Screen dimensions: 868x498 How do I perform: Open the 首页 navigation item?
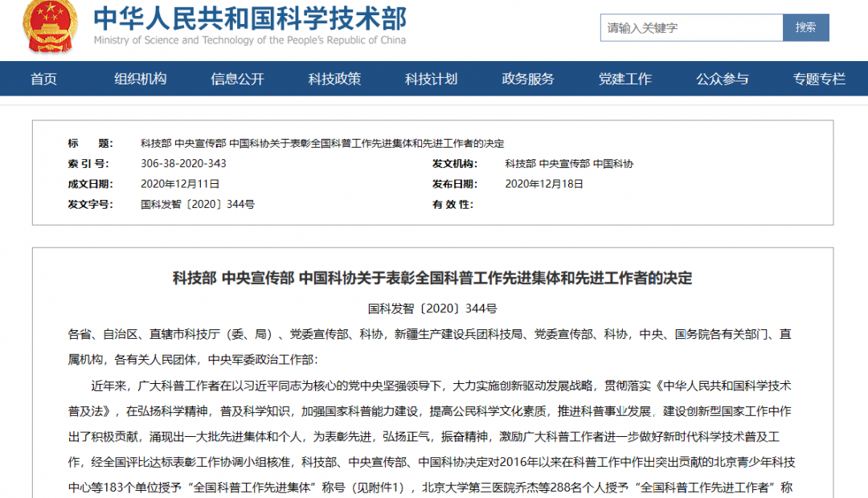click(43, 80)
